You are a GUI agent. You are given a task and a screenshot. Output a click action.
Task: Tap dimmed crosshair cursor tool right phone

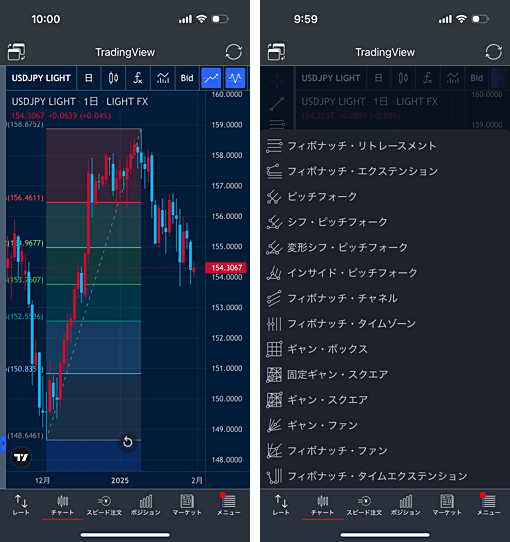277,82
